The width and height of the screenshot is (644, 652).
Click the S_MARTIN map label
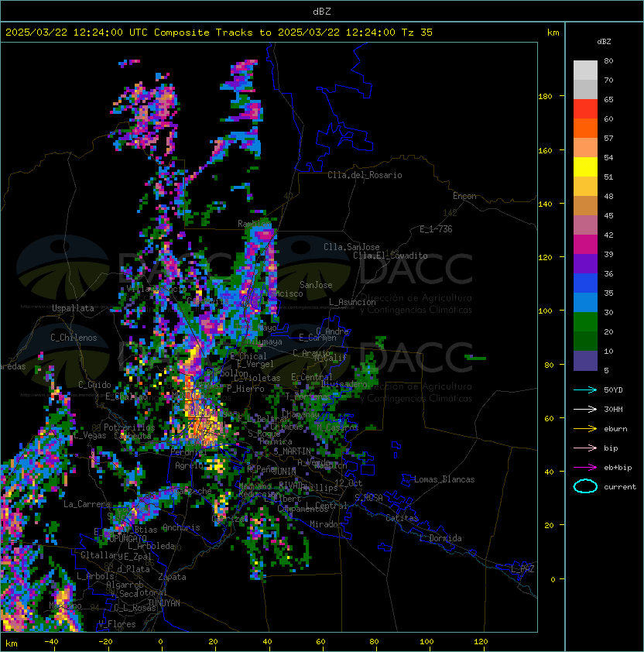coord(292,451)
